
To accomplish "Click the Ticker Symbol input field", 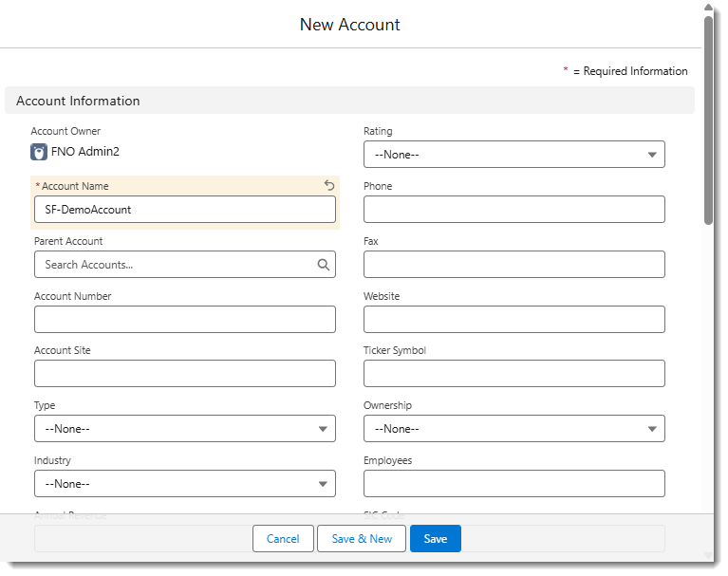I will tap(513, 374).
